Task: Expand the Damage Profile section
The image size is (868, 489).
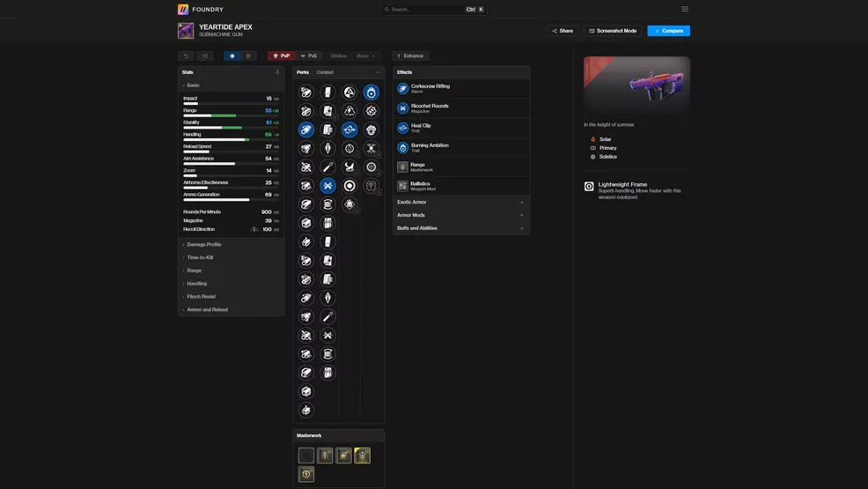Action: pos(232,244)
